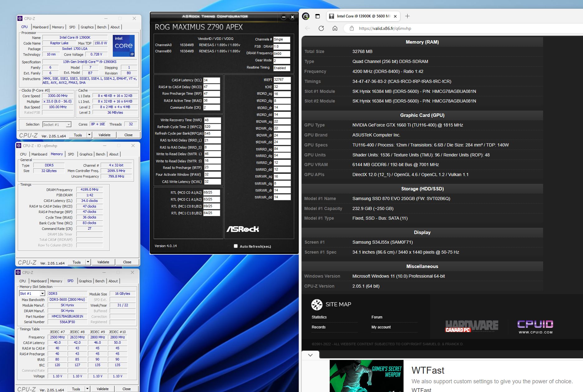Click Validate in the q6mvhp CPU-Z window
The width and height of the screenshot is (583, 392).
(103, 262)
